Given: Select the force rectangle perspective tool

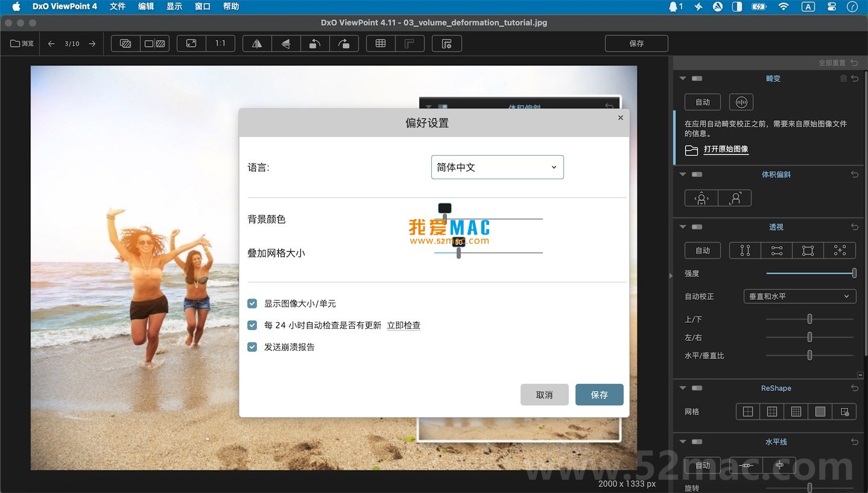Looking at the screenshot, I should coord(808,250).
